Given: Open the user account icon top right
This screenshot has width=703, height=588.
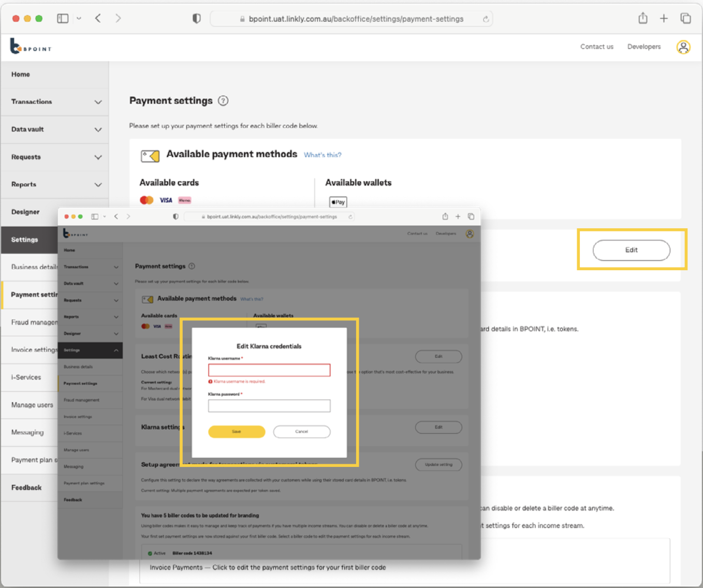Looking at the screenshot, I should [683, 47].
